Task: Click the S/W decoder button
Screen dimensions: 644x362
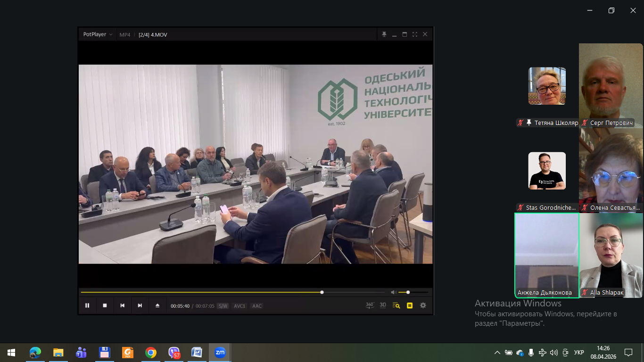Action: tap(223, 306)
